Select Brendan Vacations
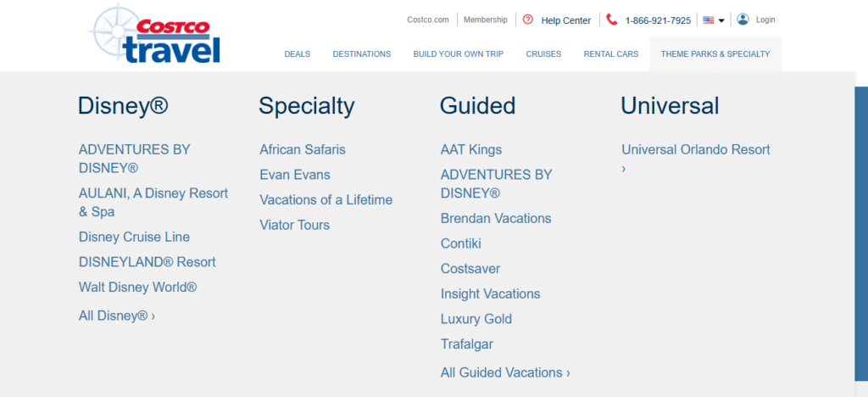This screenshot has height=397, width=868. click(496, 218)
